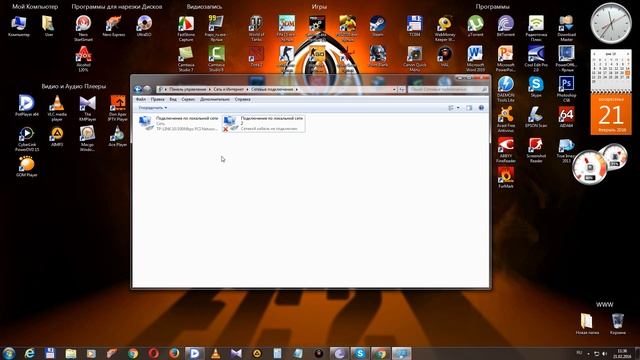
Task: Launch Download Master desktop shortcut
Action: click(x=567, y=29)
